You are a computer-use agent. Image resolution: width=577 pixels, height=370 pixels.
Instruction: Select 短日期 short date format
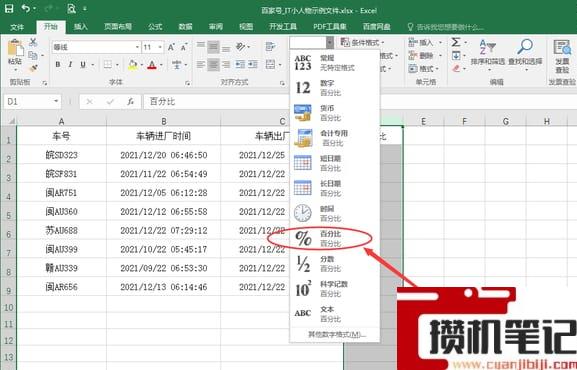point(334,163)
